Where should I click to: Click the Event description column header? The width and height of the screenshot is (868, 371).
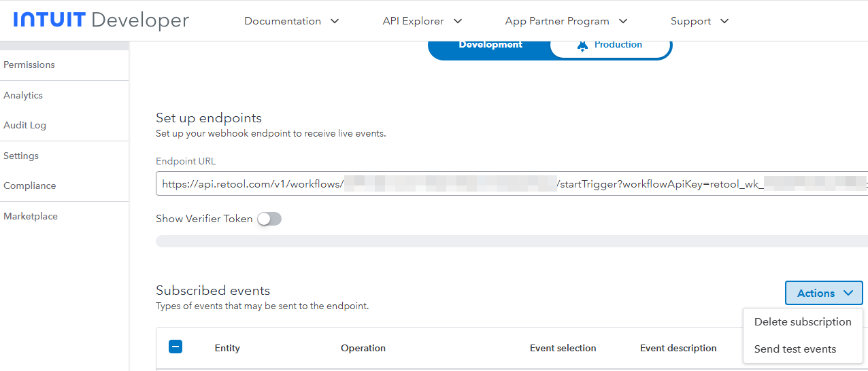(678, 348)
